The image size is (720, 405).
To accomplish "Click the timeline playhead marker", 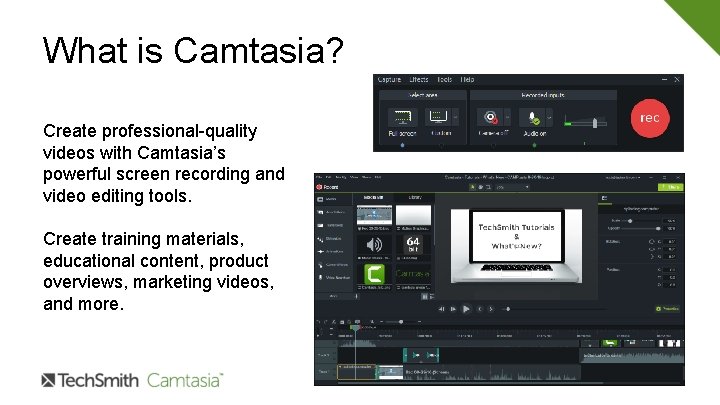I will 355,327.
